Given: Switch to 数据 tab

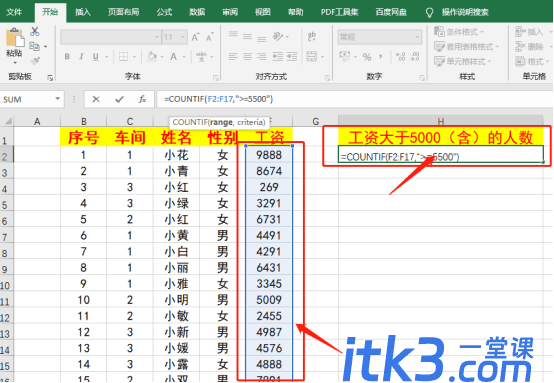Looking at the screenshot, I should [197, 12].
